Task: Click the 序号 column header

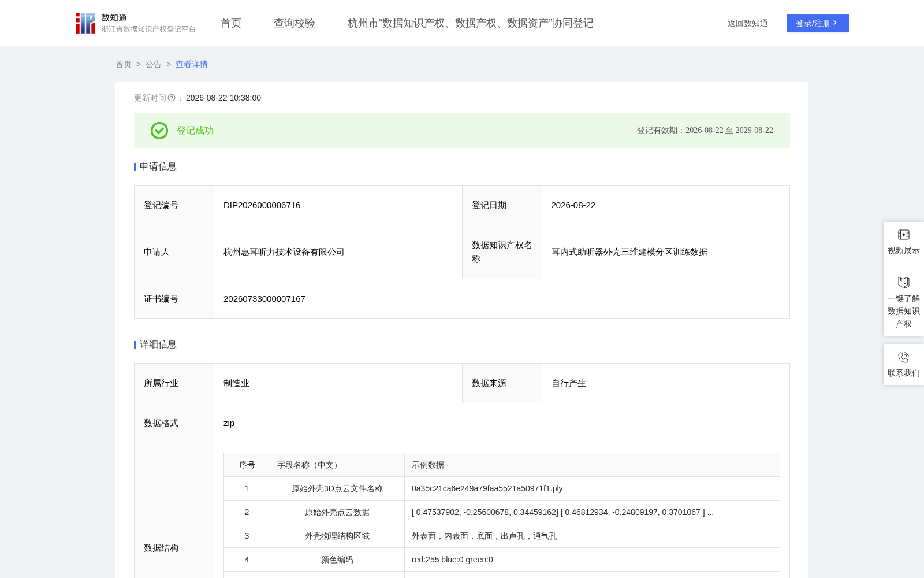Action: (247, 465)
